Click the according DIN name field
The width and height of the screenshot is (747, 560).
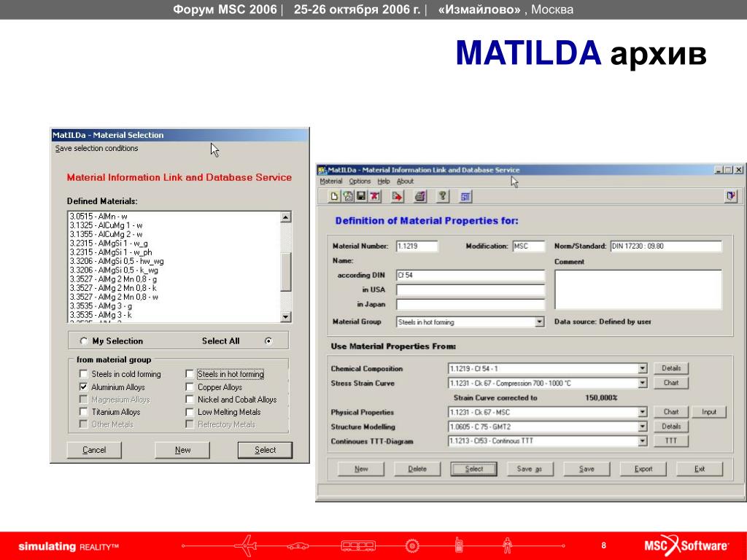(471, 275)
